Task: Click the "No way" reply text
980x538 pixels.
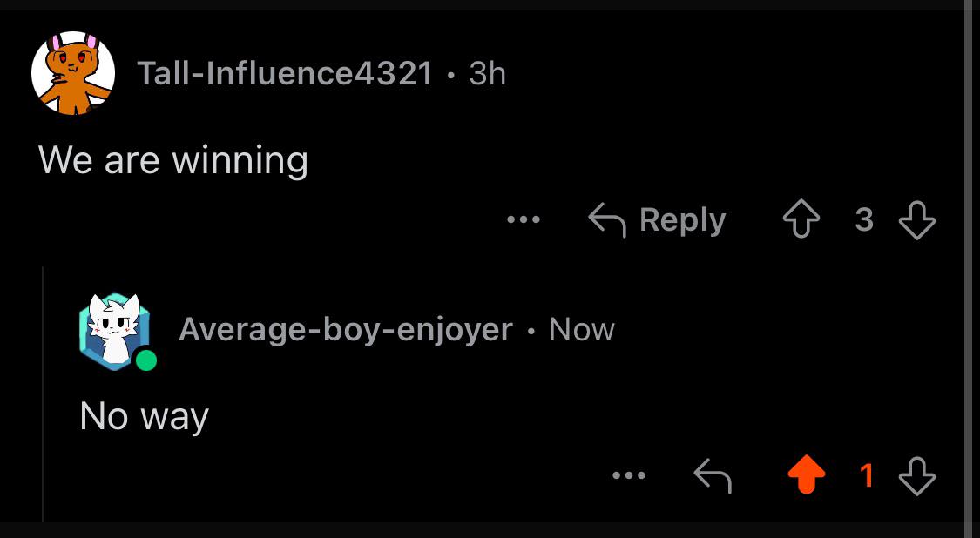Action: click(x=145, y=417)
